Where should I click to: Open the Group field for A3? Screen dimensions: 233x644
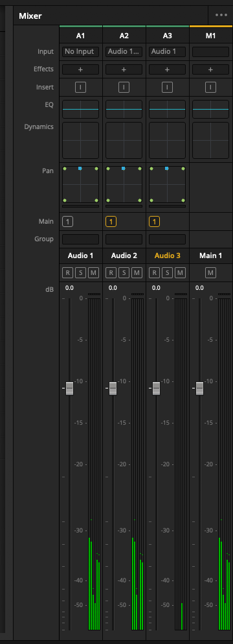pos(168,239)
